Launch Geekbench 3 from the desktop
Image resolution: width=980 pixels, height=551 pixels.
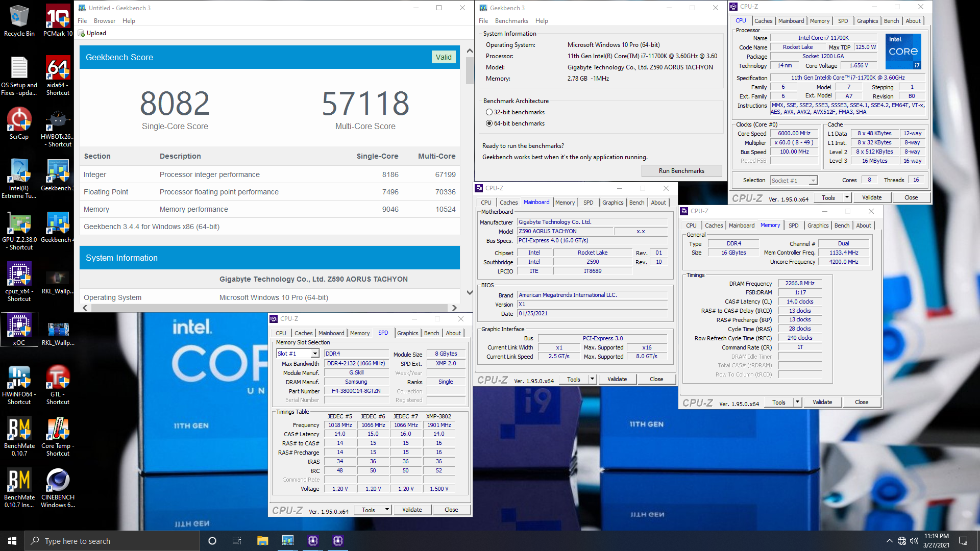point(58,175)
